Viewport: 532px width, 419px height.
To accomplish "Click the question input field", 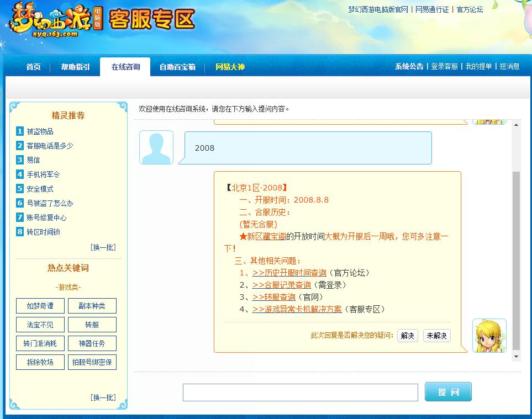I will (300, 392).
